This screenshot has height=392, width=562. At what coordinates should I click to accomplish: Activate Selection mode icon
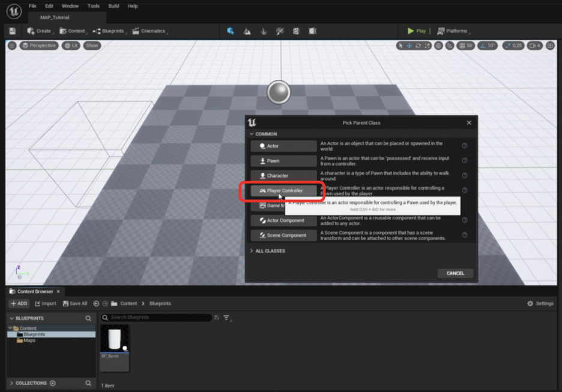click(231, 31)
